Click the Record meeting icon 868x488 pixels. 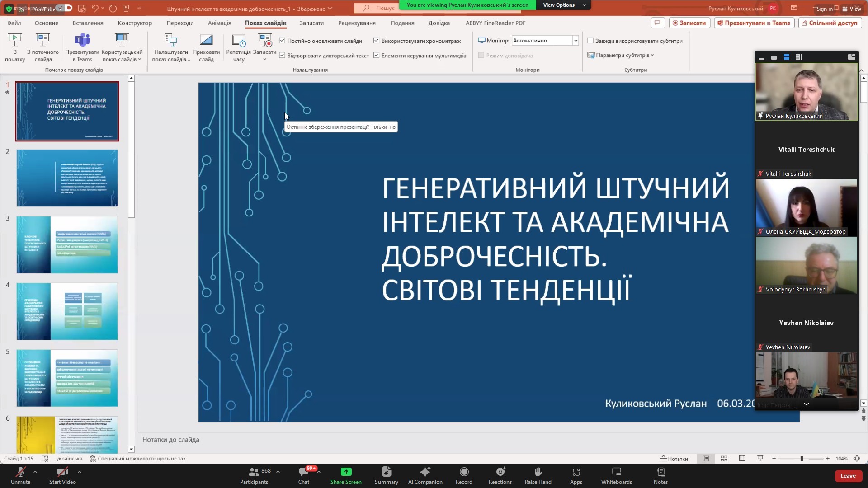pyautogui.click(x=464, y=472)
